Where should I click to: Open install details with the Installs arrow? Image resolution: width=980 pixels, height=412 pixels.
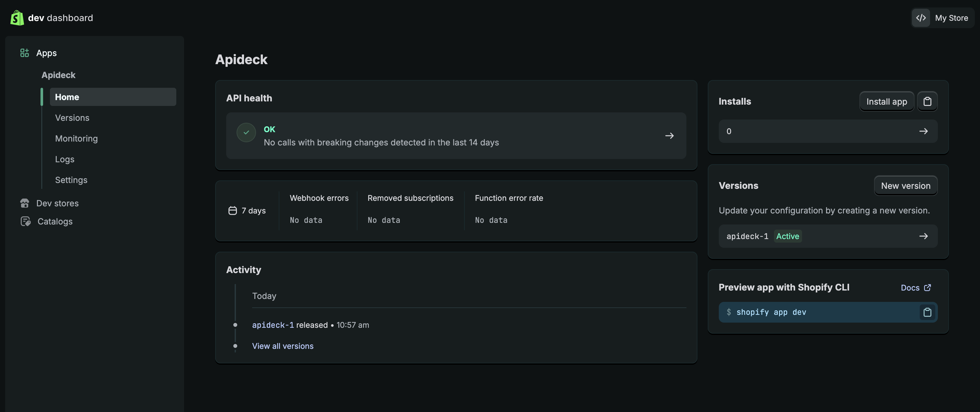click(924, 131)
